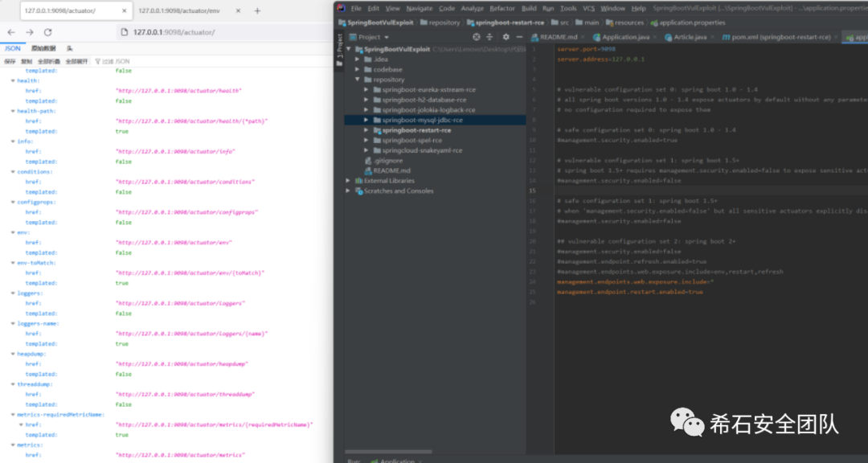Viewport: 868px width, 463px height.
Task: Open the Refactor menu
Action: 502,8
